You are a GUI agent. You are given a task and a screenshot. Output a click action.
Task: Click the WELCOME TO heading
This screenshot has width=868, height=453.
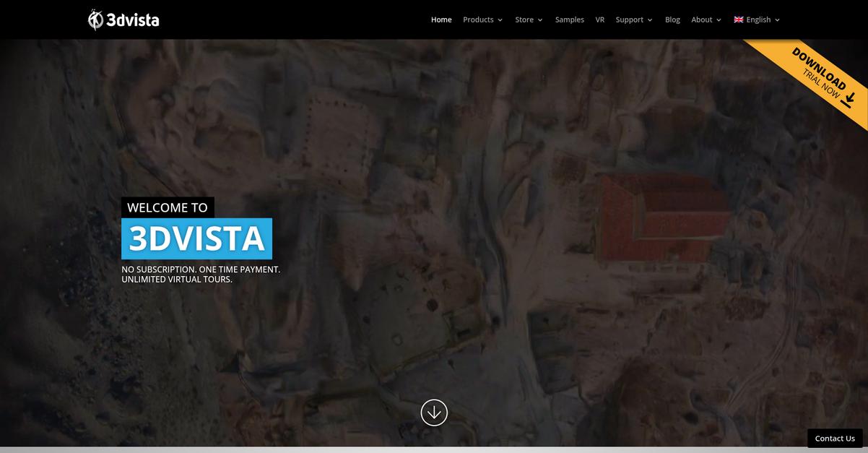pos(168,207)
